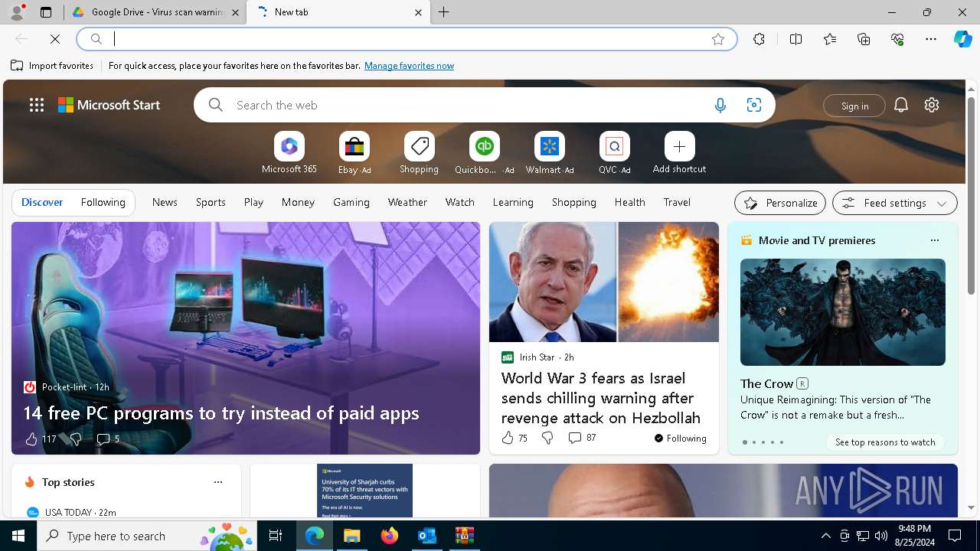Screen dimensions: 980x551
Task: Open the 87 comments on Israel article
Action: 582,438
